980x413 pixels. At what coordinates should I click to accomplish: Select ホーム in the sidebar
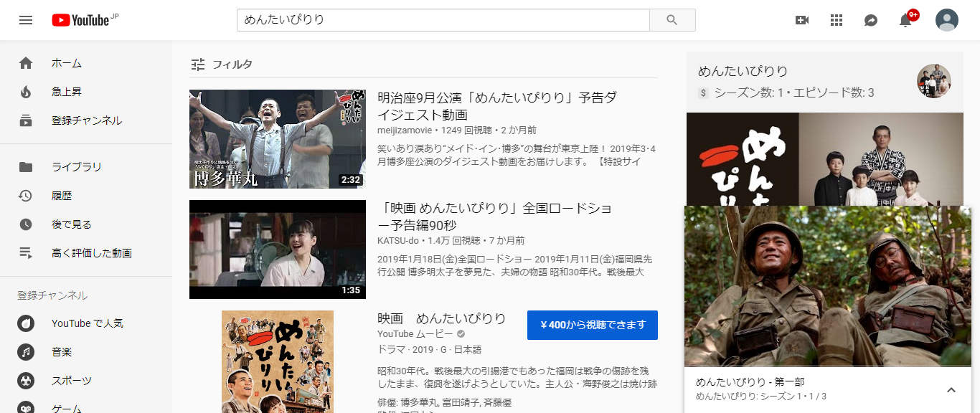pyautogui.click(x=67, y=63)
